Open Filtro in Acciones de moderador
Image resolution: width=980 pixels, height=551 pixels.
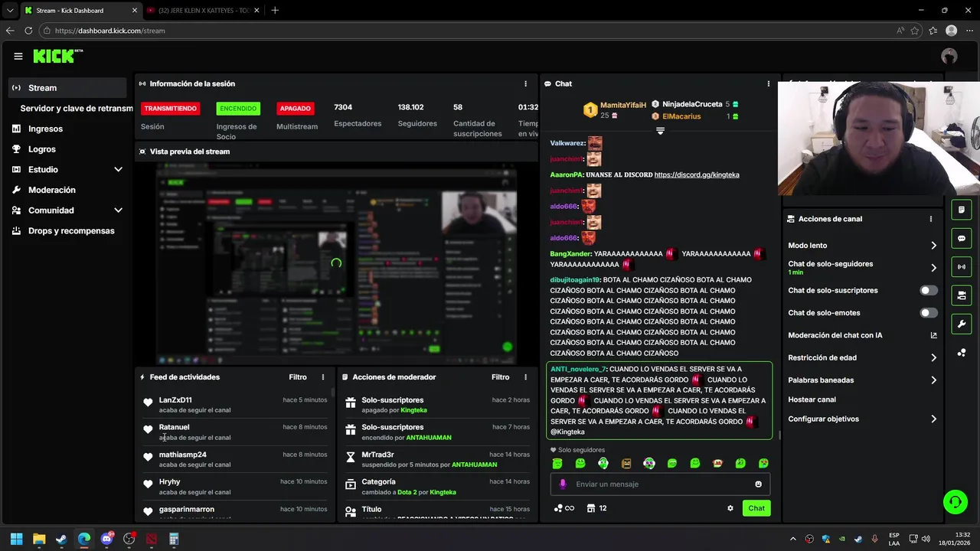point(500,377)
